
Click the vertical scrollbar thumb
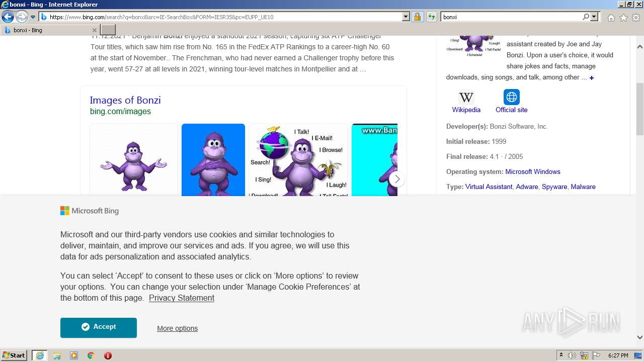(640, 109)
